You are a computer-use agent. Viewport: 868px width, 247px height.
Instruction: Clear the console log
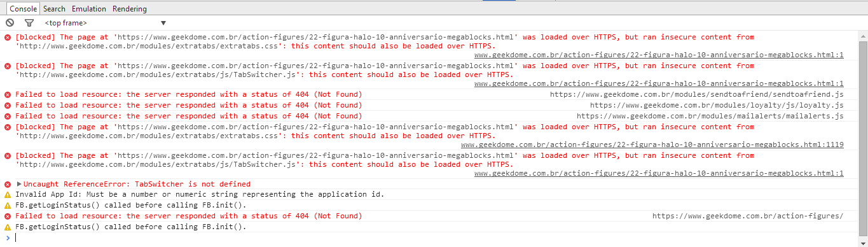point(10,23)
